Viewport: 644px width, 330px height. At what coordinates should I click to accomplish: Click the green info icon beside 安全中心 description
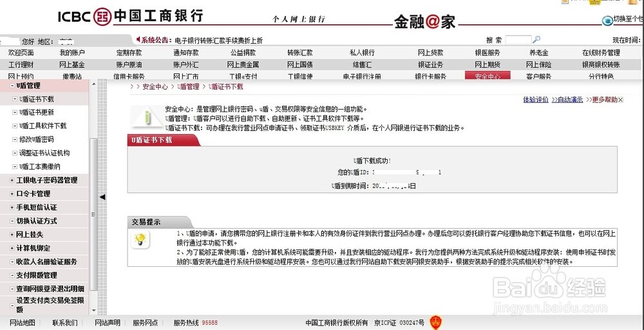pyautogui.click(x=147, y=117)
